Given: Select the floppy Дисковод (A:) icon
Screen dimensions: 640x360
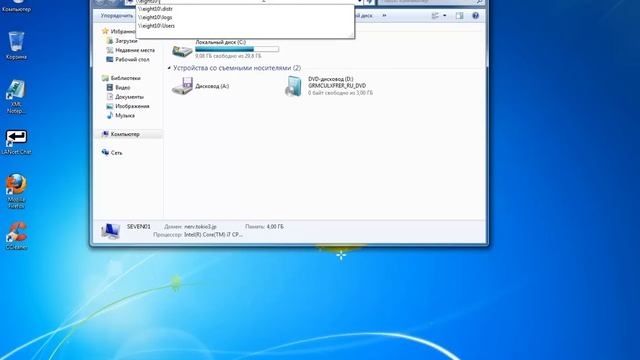Looking at the screenshot, I should pos(182,86).
